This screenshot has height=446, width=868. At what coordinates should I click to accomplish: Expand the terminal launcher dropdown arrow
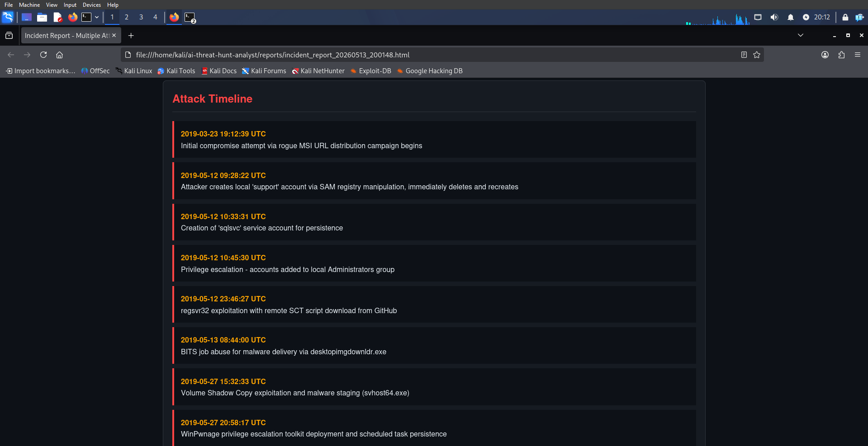point(97,17)
